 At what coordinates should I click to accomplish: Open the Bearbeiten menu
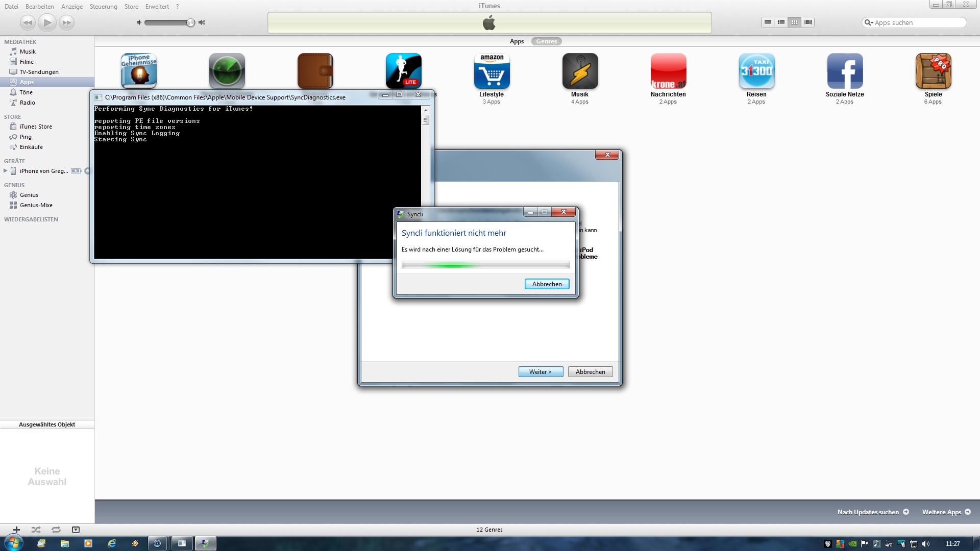pyautogui.click(x=40, y=7)
